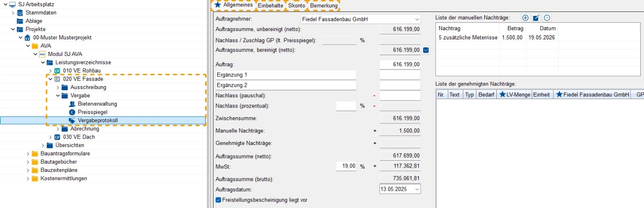Edit the selected manual Nachtrag with pencil icon
The height and width of the screenshot is (208, 644).
coord(536,18)
